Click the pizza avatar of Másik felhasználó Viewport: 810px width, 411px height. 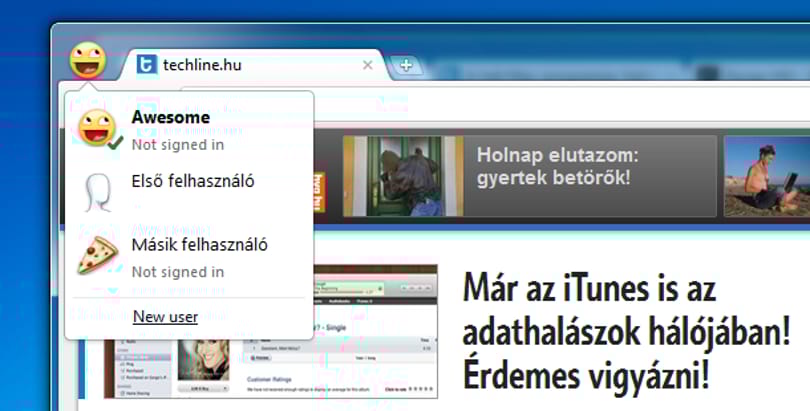tap(98, 256)
